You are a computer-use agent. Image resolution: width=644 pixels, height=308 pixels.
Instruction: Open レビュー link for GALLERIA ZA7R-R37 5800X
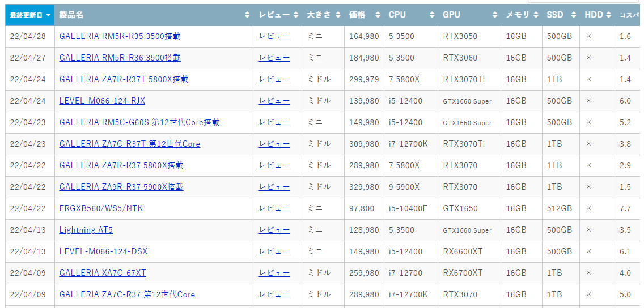[x=274, y=165]
